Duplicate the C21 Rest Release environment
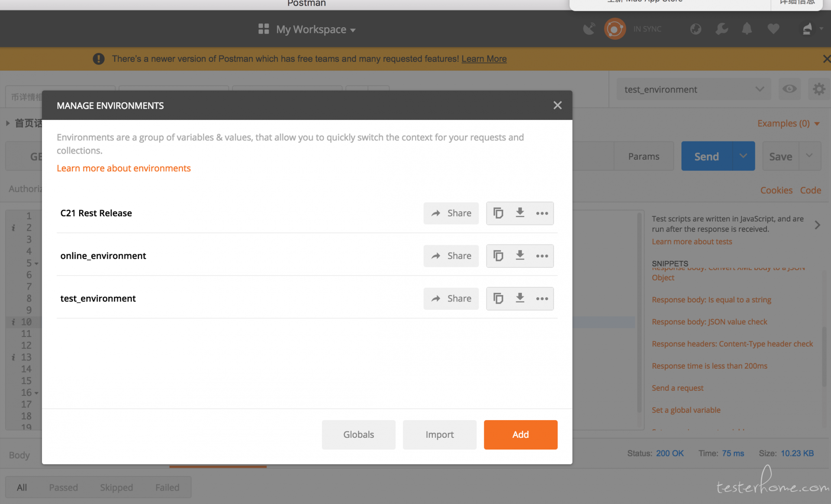This screenshot has height=504, width=831. pyautogui.click(x=498, y=213)
